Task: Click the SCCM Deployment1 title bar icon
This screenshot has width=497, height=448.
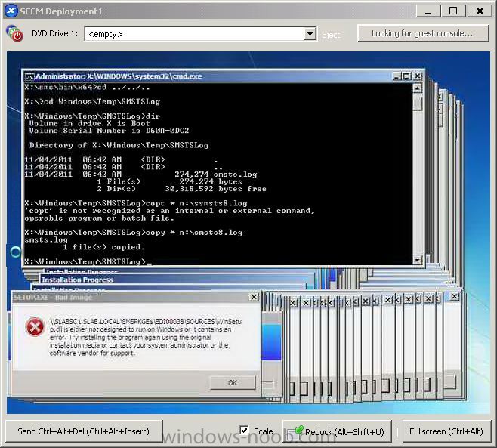Action: pyautogui.click(x=11, y=11)
